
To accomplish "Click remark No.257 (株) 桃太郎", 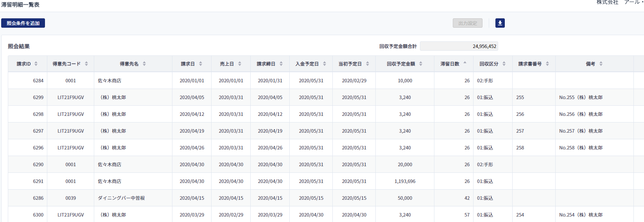I will [581, 131].
